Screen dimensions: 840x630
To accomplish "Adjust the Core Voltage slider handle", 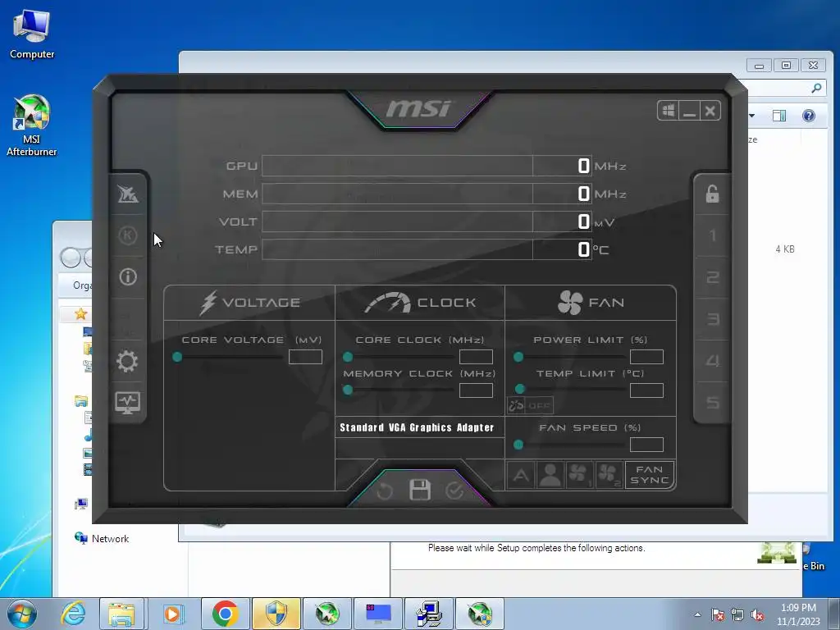I will point(177,357).
